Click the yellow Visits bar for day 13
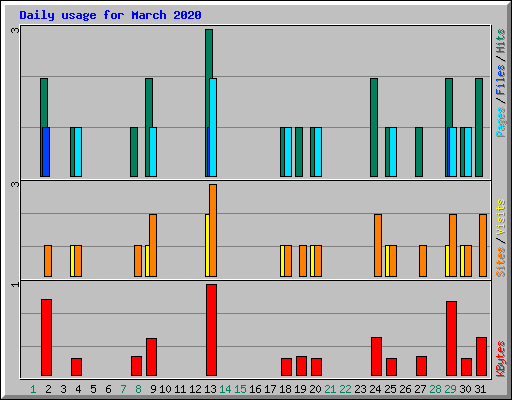Viewport: 512px width, 400px height. [x=207, y=245]
